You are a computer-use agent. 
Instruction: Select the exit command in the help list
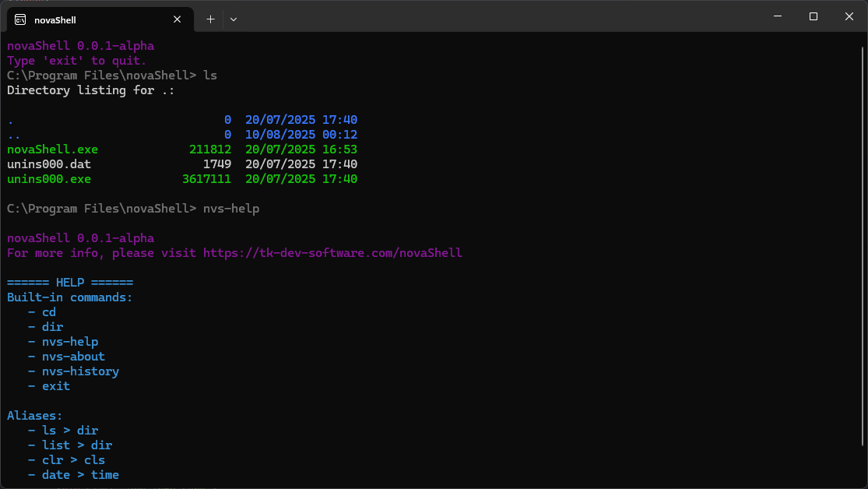pyautogui.click(x=55, y=385)
